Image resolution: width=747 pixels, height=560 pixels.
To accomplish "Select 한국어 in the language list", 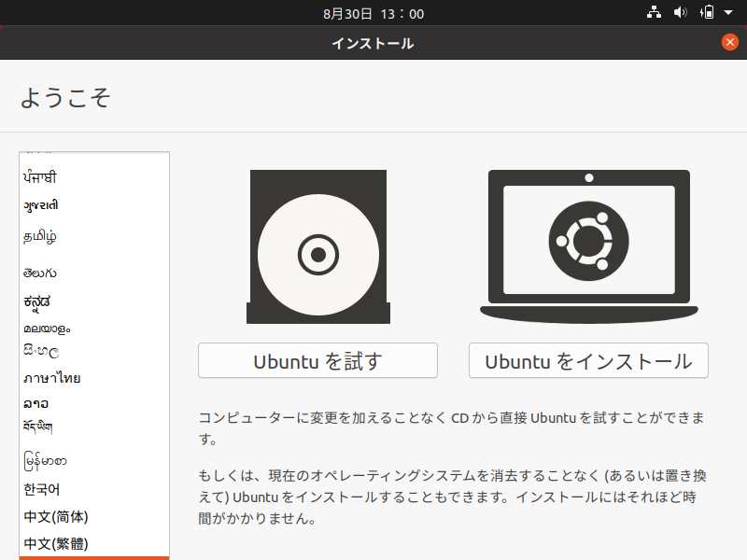I will pyautogui.click(x=94, y=489).
